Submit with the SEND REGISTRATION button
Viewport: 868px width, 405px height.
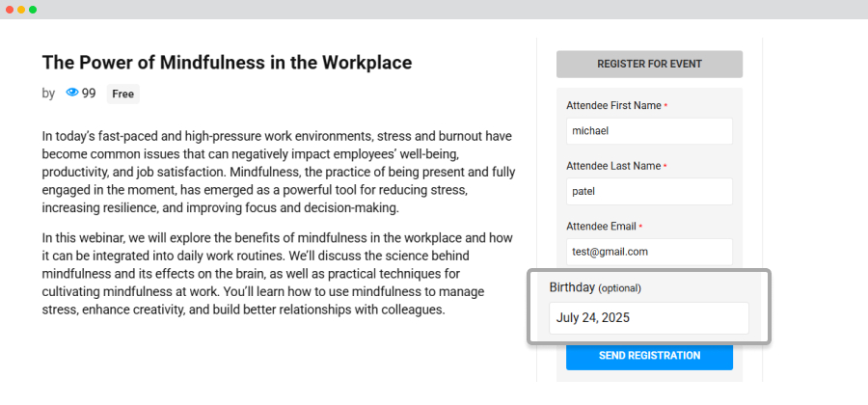tap(649, 356)
